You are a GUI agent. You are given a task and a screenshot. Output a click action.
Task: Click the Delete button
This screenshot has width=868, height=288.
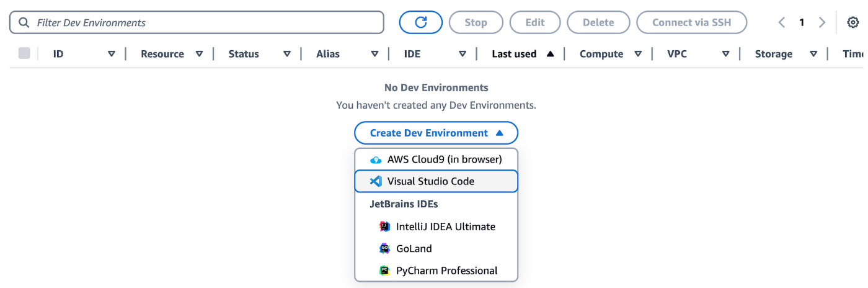[598, 22]
